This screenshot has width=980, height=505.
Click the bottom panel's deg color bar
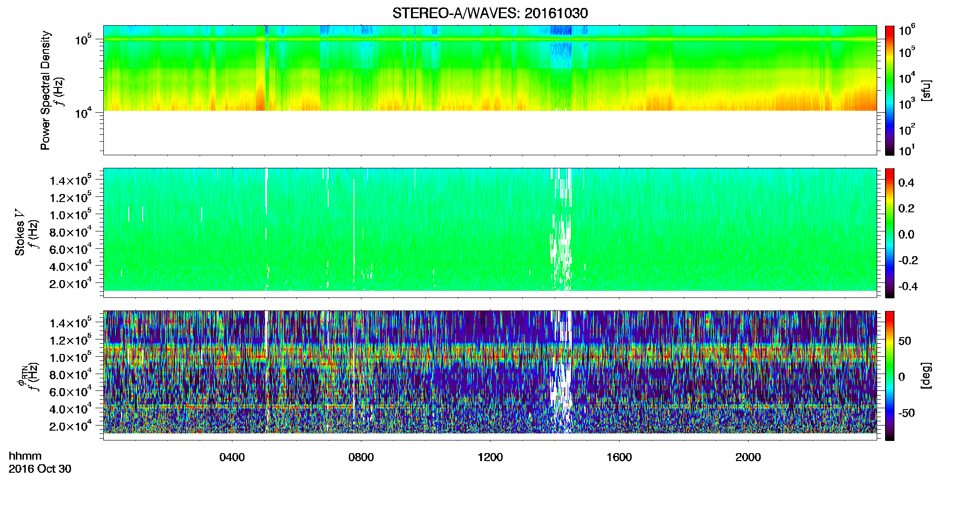coord(890,375)
